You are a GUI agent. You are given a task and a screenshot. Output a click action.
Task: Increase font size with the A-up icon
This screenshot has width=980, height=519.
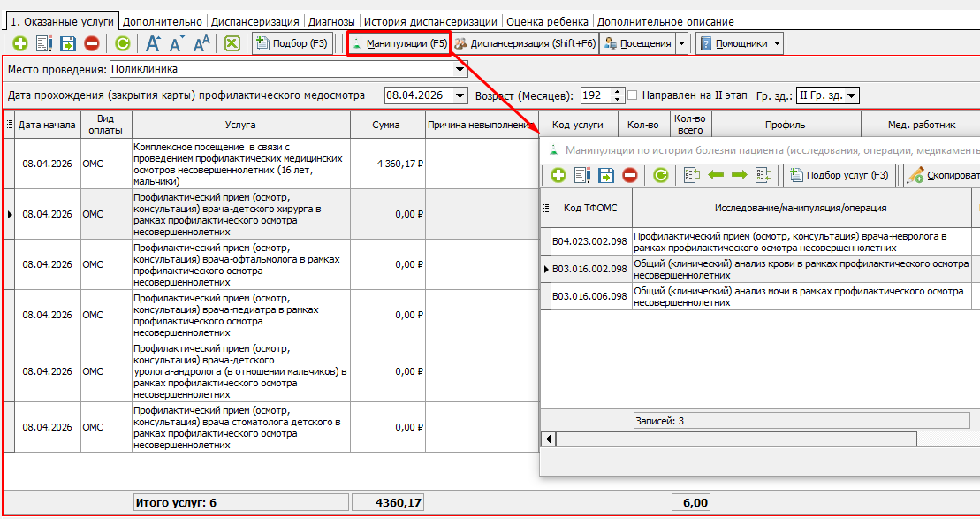pyautogui.click(x=153, y=43)
